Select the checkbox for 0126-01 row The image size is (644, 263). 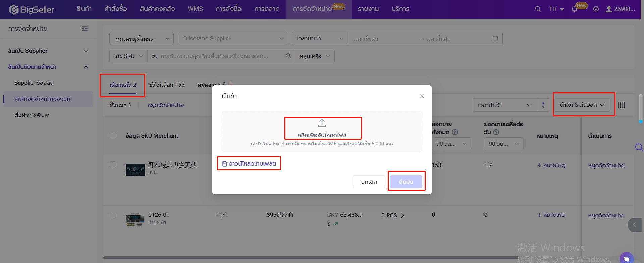tap(113, 215)
